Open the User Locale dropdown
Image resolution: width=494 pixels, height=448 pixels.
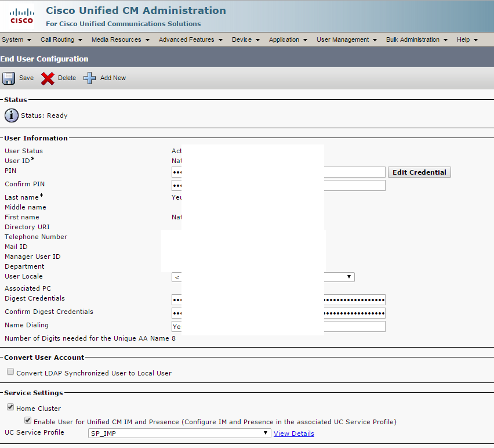pyautogui.click(x=350, y=277)
